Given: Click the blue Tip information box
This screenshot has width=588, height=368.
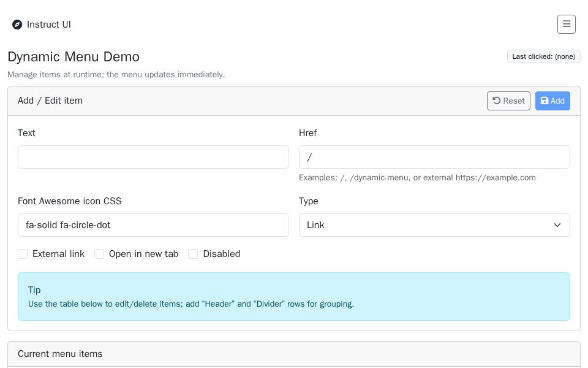Looking at the screenshot, I should 294,296.
